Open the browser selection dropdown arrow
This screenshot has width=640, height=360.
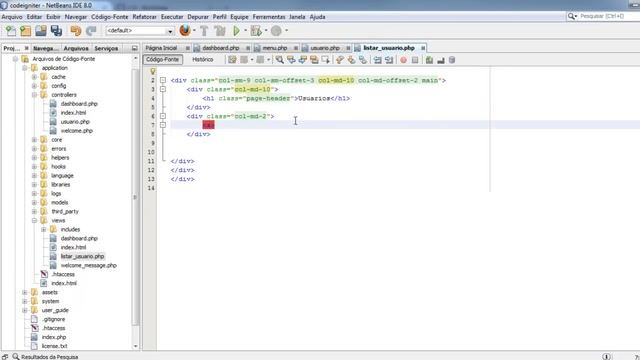click(194, 31)
